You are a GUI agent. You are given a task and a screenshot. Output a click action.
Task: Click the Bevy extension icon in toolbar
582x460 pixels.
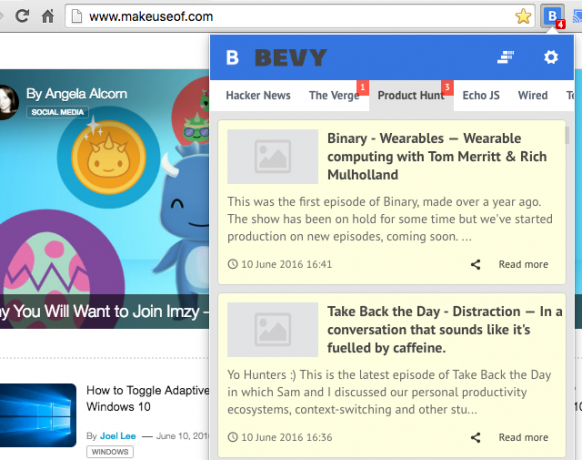click(x=552, y=16)
